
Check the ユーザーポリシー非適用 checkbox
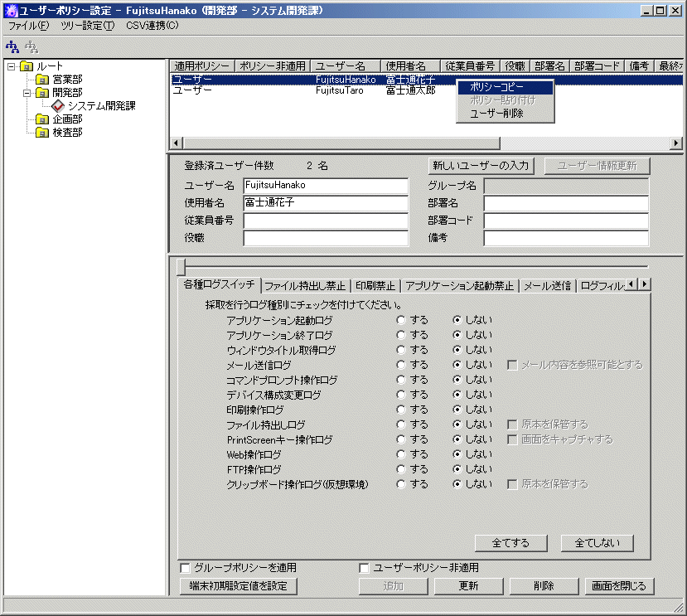click(364, 568)
